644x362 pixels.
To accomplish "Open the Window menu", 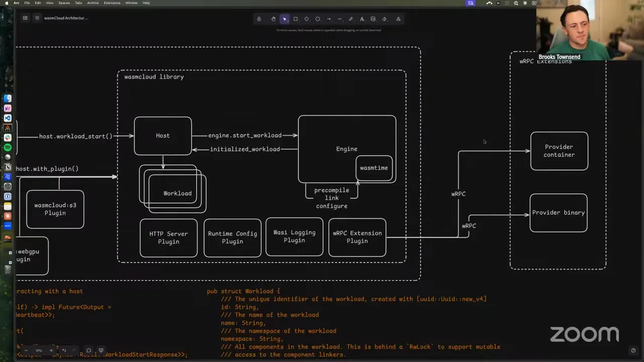I will (x=131, y=3).
